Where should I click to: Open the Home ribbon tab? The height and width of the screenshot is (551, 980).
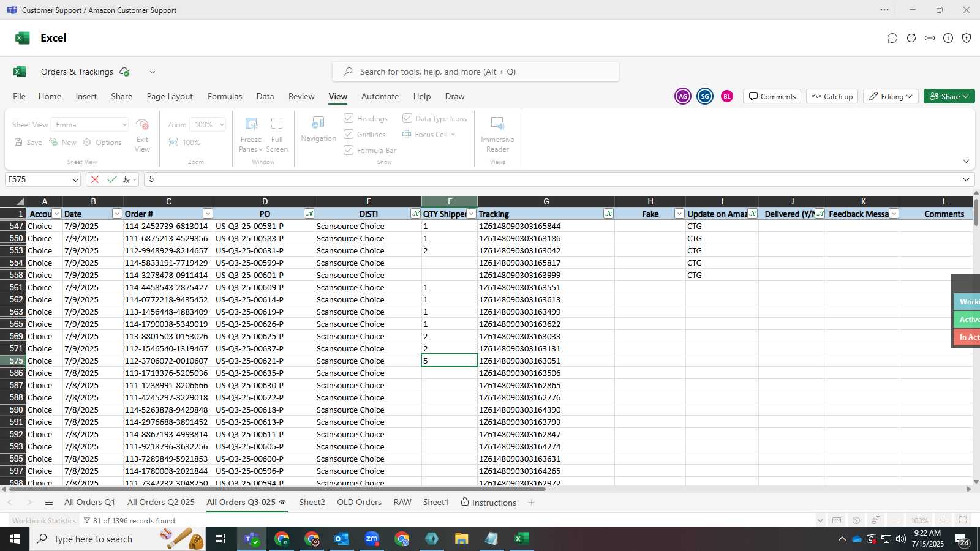(x=50, y=96)
